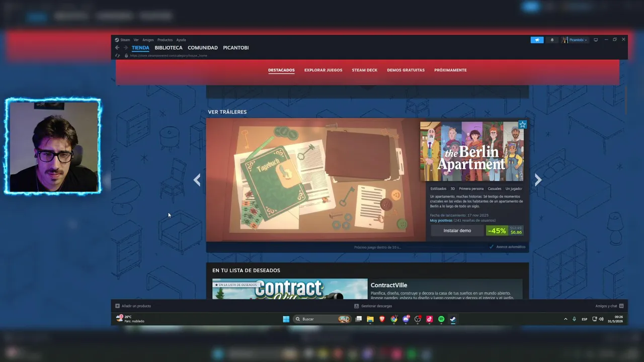Switch to the COMUNIDAD tab
This screenshot has width=644, height=362.
203,48
